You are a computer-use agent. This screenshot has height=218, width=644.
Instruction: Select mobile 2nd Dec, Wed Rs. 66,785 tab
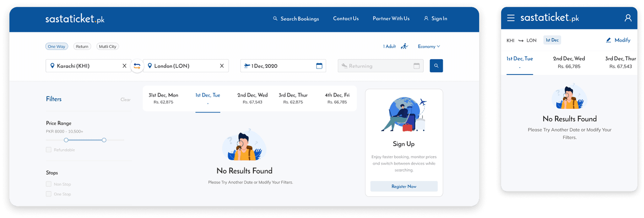click(x=569, y=63)
